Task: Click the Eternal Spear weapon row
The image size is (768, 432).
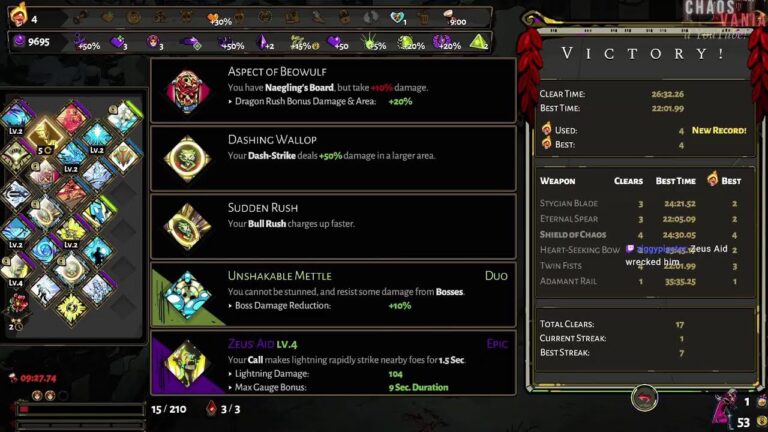Action: [x=641, y=219]
